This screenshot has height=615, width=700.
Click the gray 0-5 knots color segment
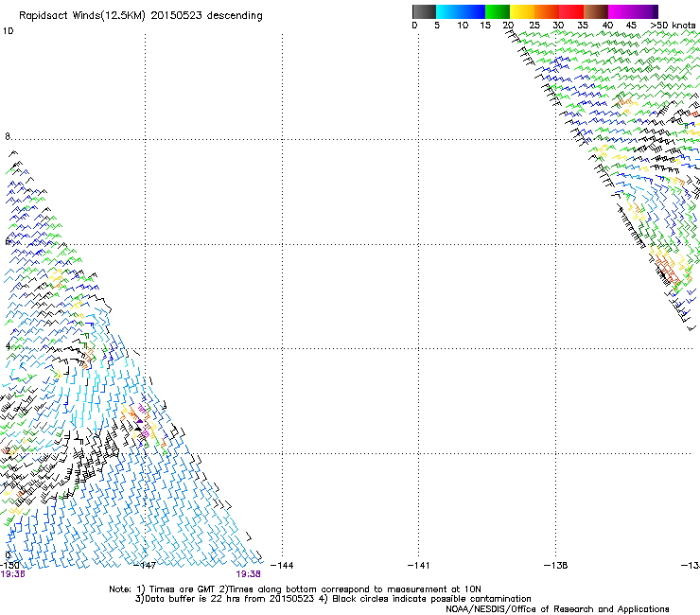(x=424, y=11)
